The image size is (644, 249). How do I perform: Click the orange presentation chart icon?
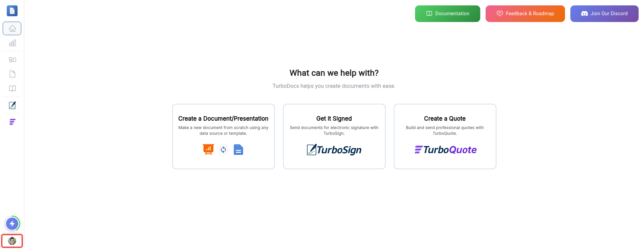[x=208, y=149]
